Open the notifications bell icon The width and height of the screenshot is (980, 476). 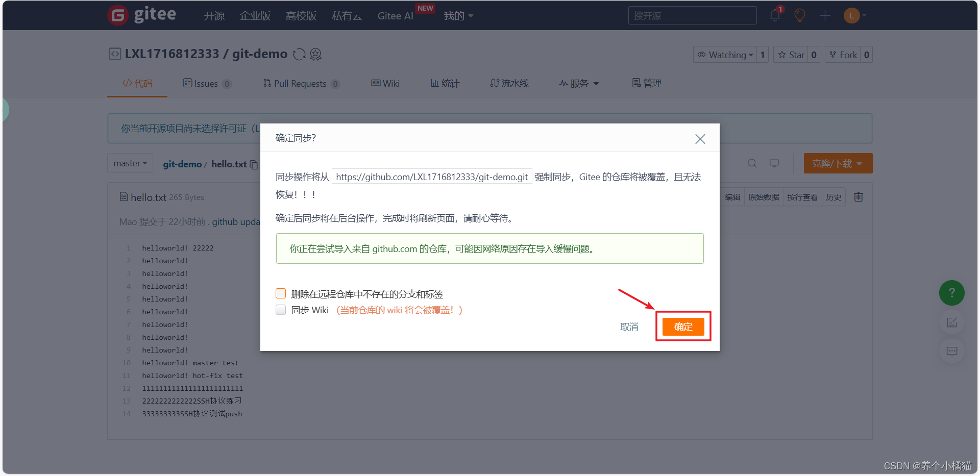click(775, 15)
